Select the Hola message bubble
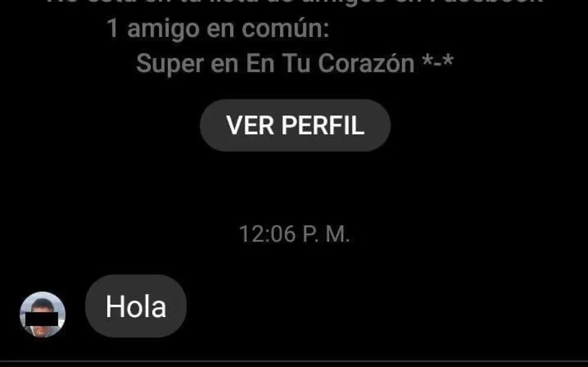Screen dimensions: 588x367 [136, 306]
